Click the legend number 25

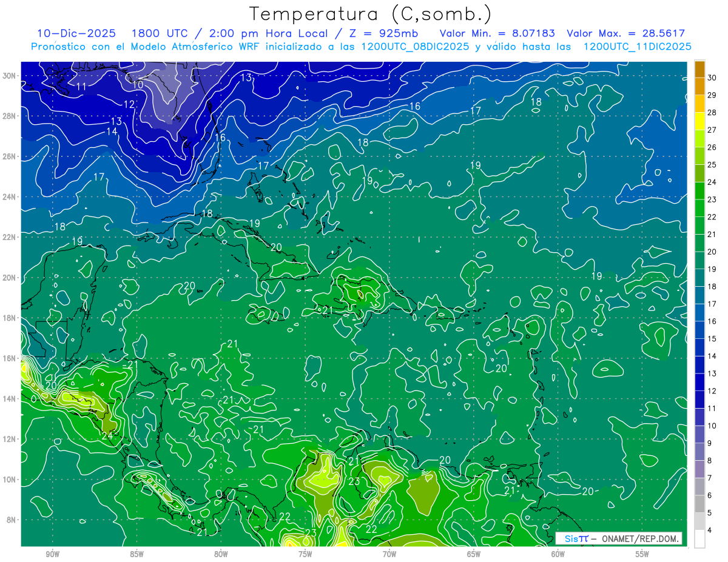(x=712, y=164)
